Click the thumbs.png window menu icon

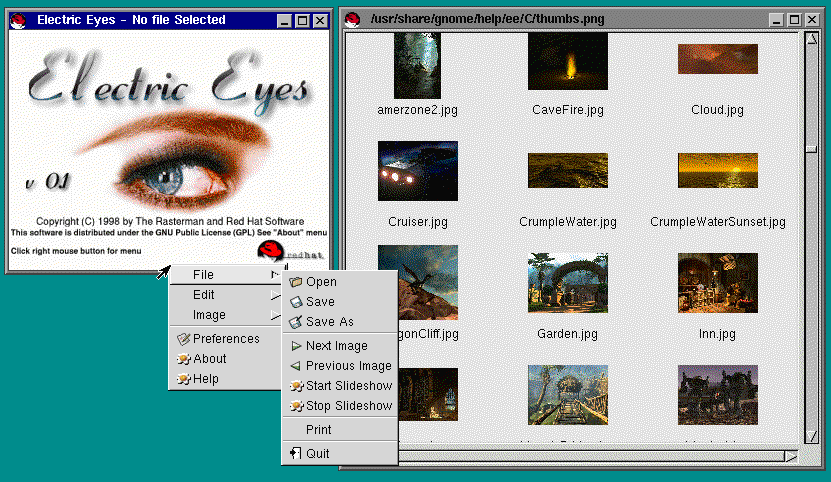352,20
